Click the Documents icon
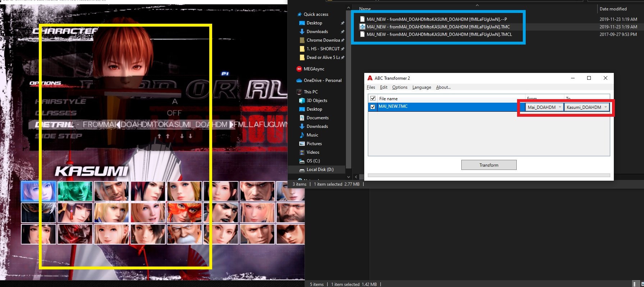This screenshot has height=287, width=644. pyautogui.click(x=302, y=118)
